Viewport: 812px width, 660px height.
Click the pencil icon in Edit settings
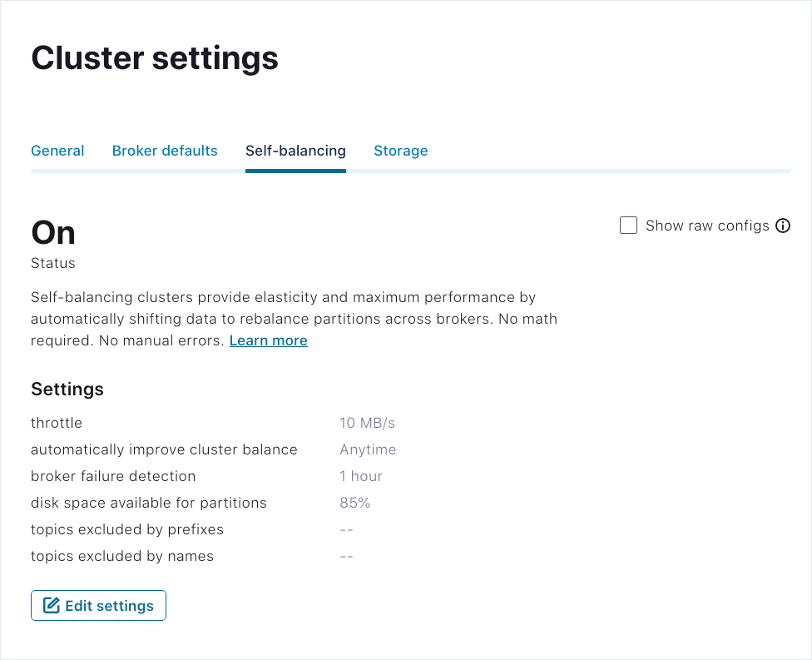(52, 606)
